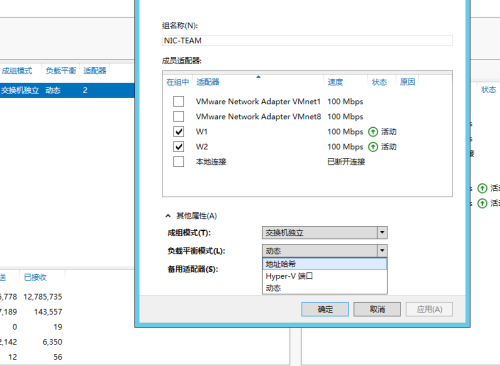This screenshot has height=366, width=500.
Task: Open the 成组模式(T) dropdown
Action: tap(325, 233)
